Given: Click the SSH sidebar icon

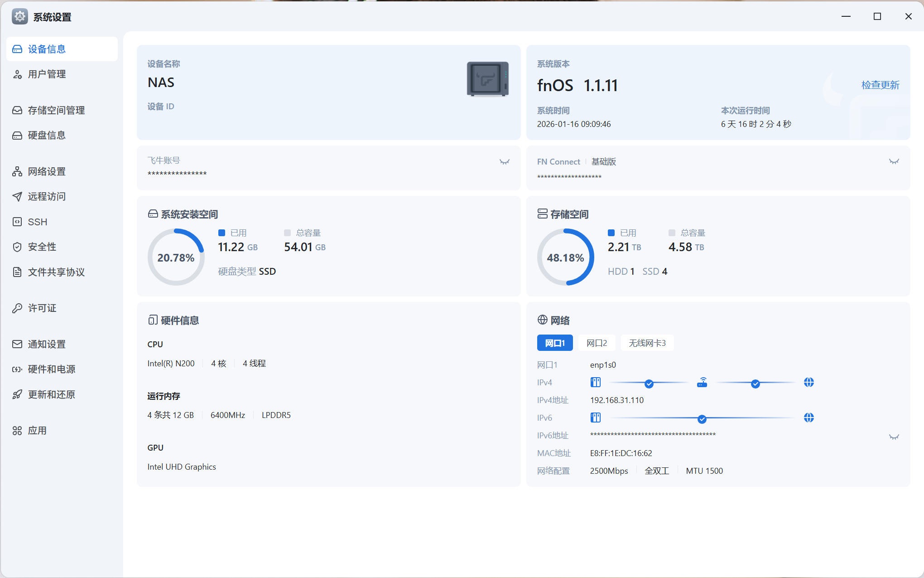Looking at the screenshot, I should click(17, 222).
